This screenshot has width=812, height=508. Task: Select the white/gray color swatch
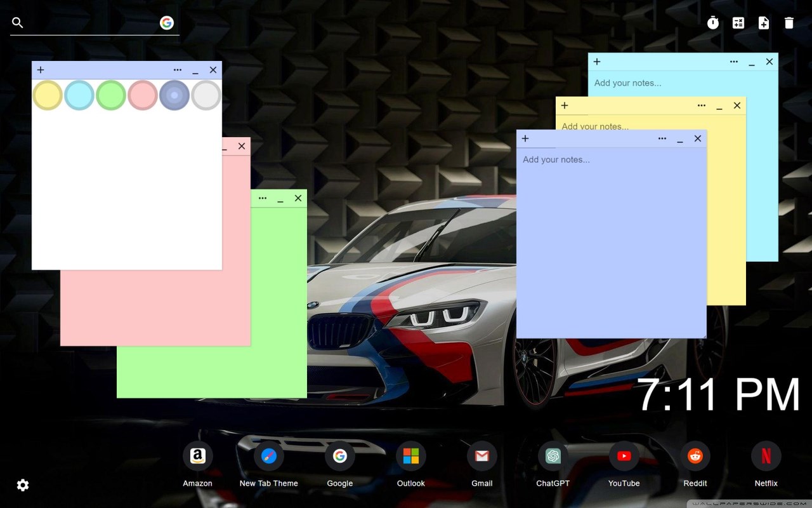point(206,95)
